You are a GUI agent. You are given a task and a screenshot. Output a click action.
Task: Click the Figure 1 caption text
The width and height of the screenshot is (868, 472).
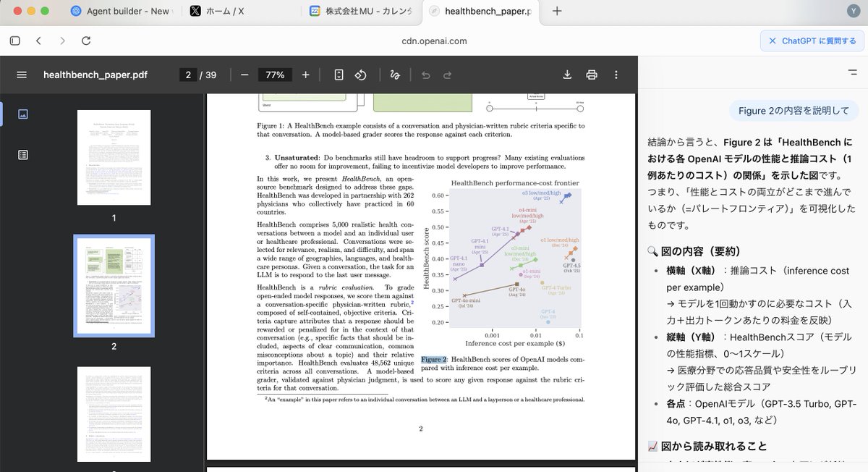click(x=421, y=130)
